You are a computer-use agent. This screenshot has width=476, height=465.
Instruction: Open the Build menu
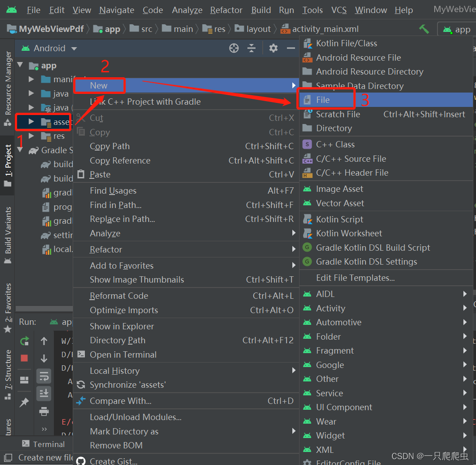pyautogui.click(x=261, y=10)
